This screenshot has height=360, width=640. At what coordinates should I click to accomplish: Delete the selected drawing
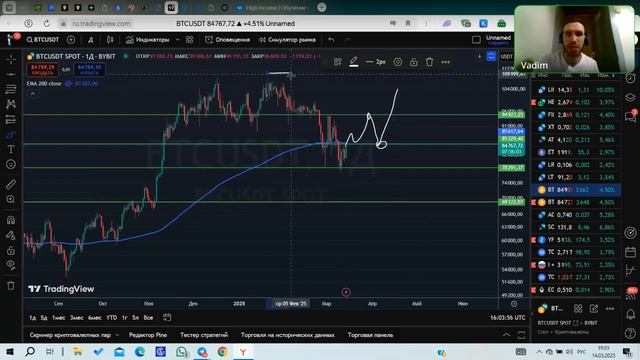point(429,62)
